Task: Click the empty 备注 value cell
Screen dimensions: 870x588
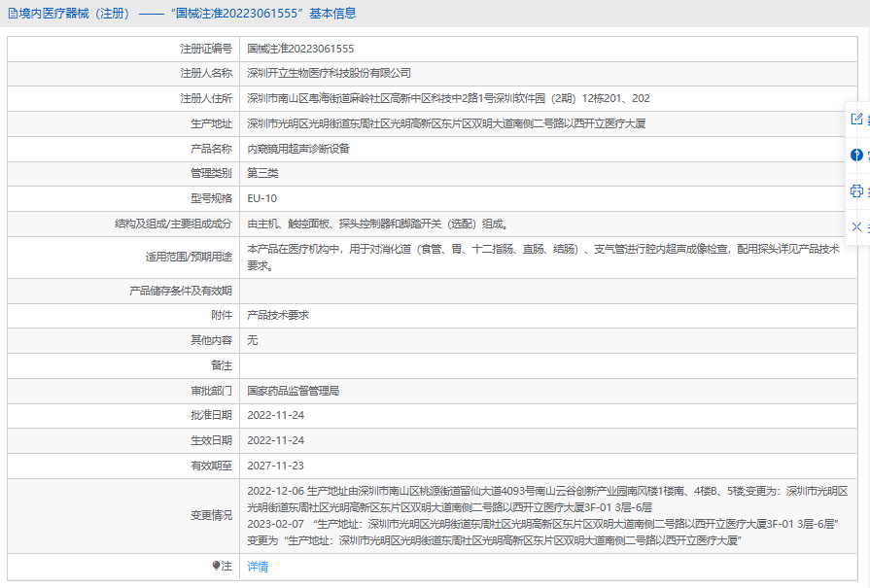Action: tap(548, 365)
